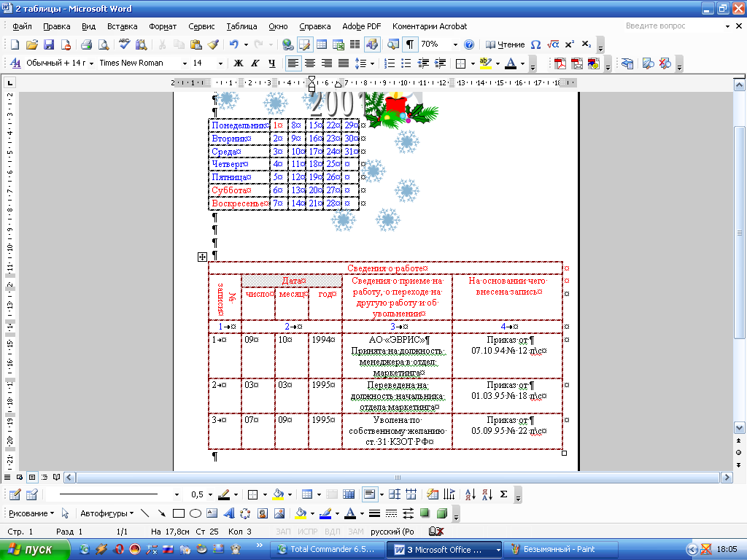Apply superscript x² formatting
Image resolution: width=747 pixels, height=560 pixels.
coord(569,44)
